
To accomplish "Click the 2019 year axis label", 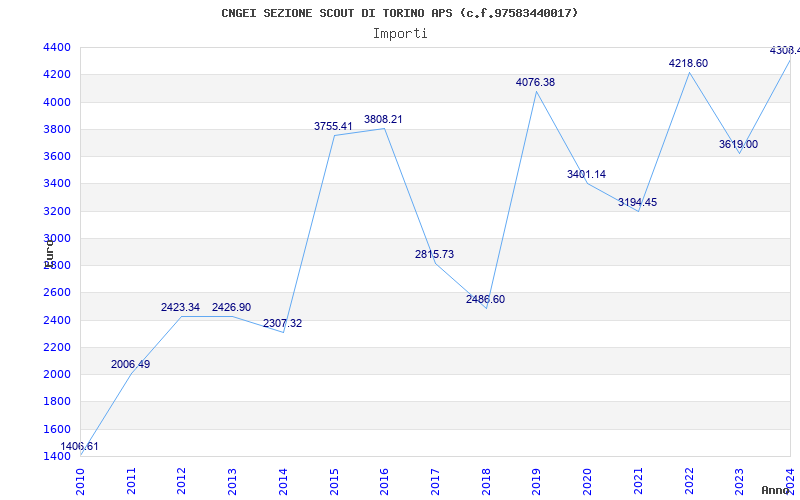I will pos(536,481).
